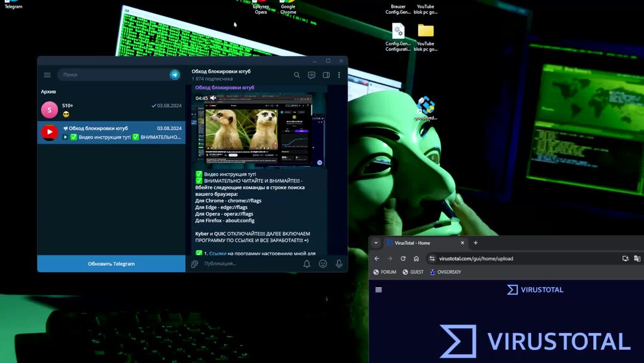Select the YouTube blok pc folder icon
Image resolution: width=644 pixels, height=363 pixels.
coord(426,38)
